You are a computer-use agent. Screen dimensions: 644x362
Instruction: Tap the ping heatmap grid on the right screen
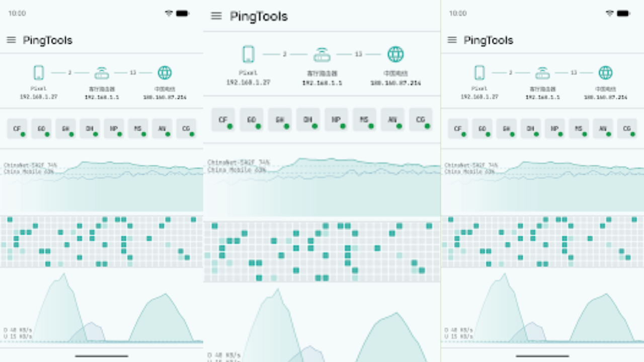[542, 241]
